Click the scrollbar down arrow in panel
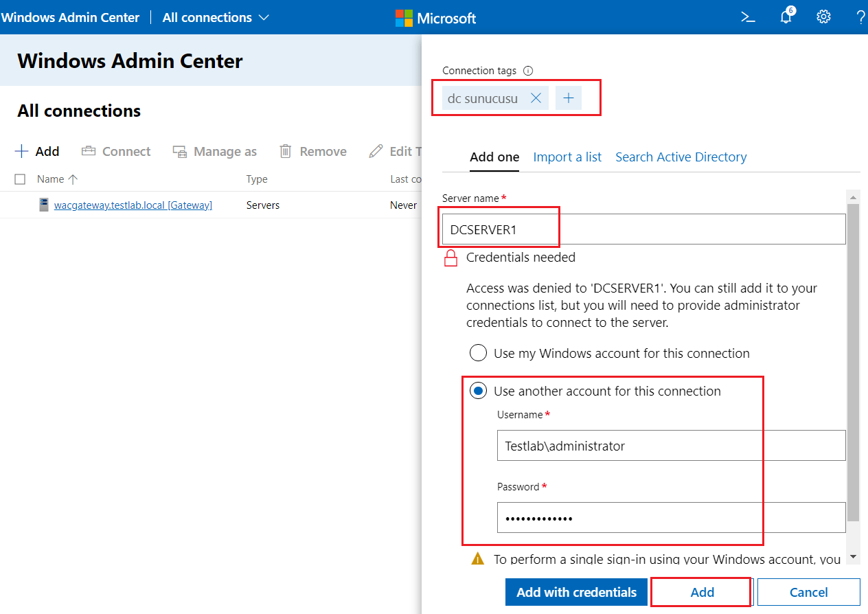This screenshot has height=614, width=868. tap(853, 556)
